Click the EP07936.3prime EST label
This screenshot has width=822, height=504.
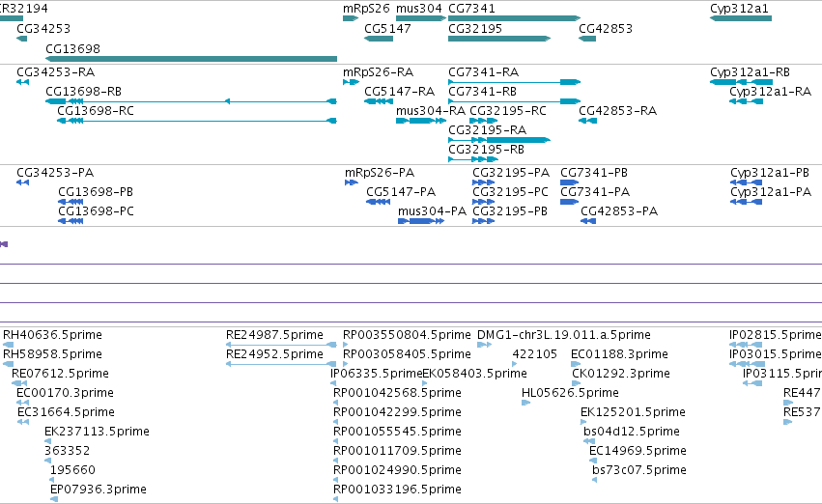pos(98,490)
